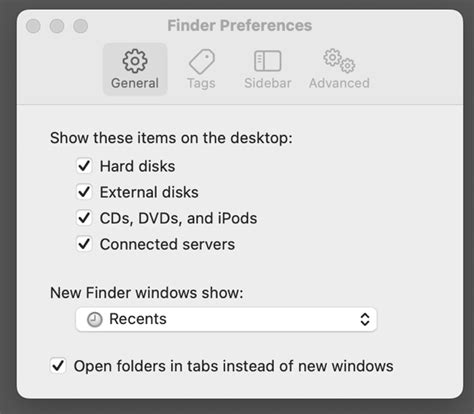Switch to the Sidebar tab label
Screen dimensions: 474x414
(x=268, y=83)
